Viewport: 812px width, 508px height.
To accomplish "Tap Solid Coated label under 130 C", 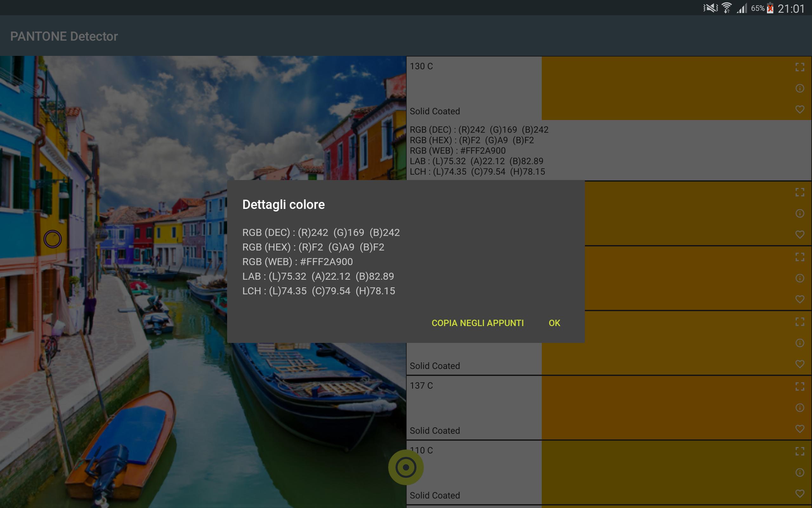I will (435, 111).
